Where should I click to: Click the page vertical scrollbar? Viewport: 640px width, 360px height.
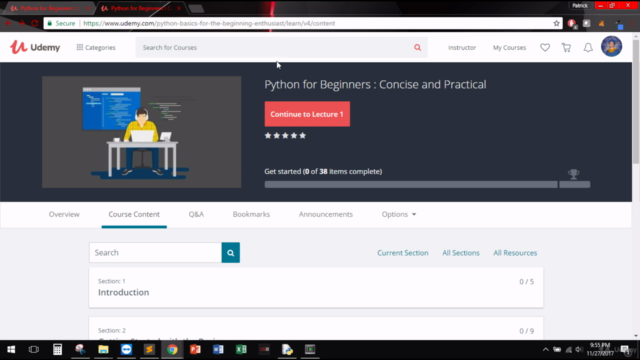coord(636,102)
